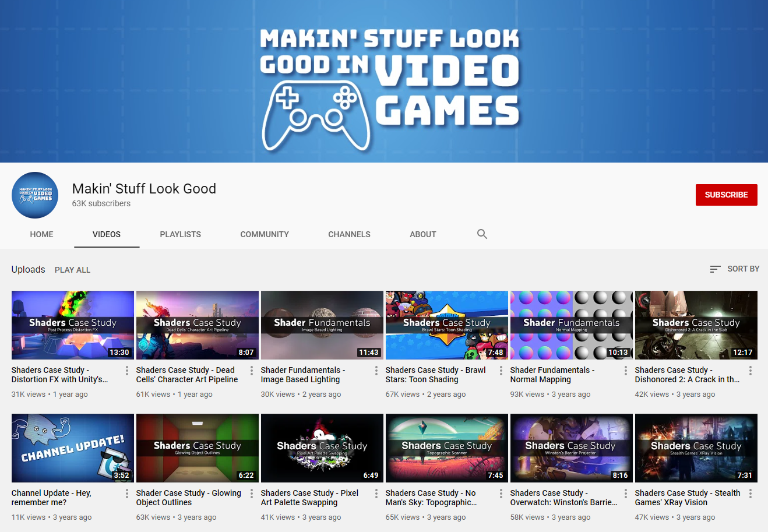Screen dimensions: 768x532
Task: Open title Shader Case Study - Glowing Object Outlines
Action: tap(189, 498)
